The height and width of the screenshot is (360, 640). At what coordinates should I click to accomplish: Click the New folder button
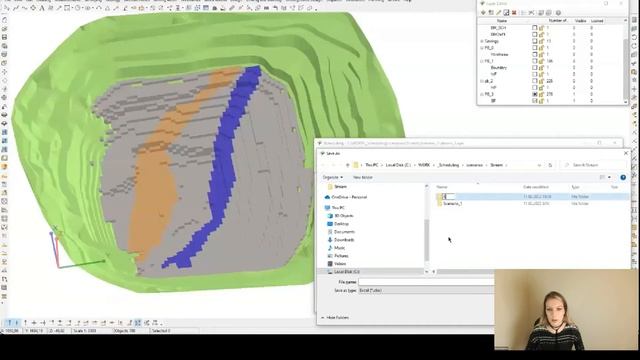coord(362,177)
